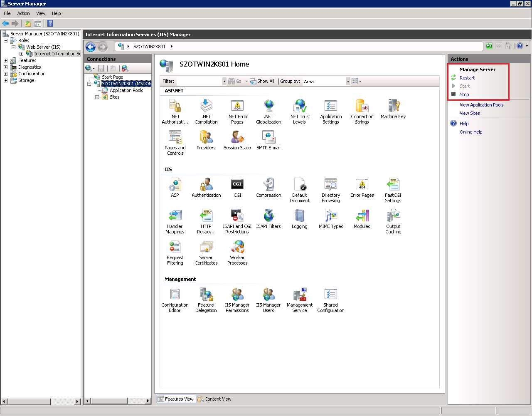Image resolution: width=532 pixels, height=416 pixels.
Task: Open the Help menu
Action: coord(57,13)
